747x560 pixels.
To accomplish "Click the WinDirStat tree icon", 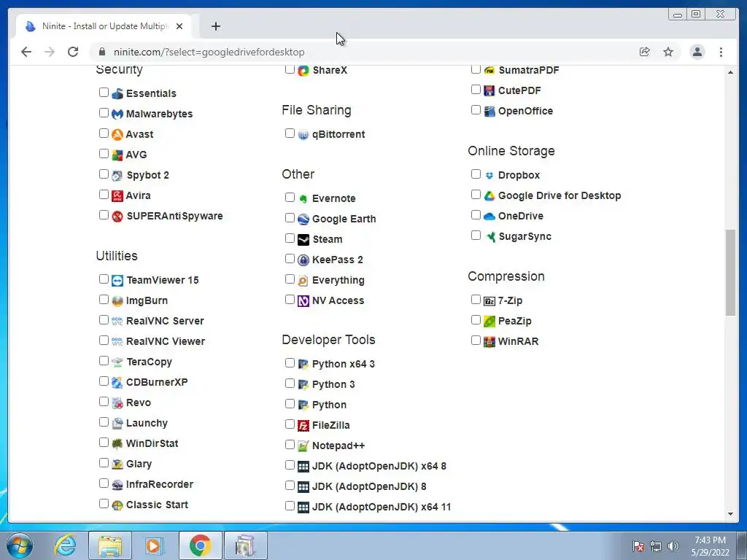I will [x=117, y=444].
